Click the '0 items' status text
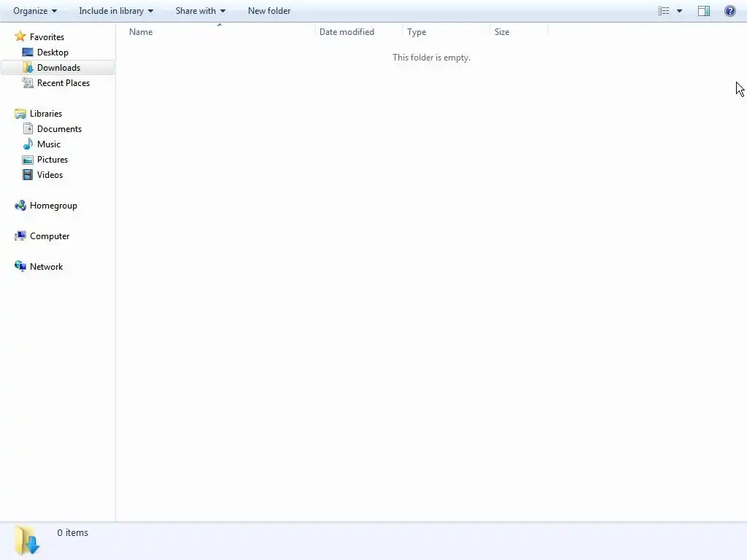 click(72, 533)
